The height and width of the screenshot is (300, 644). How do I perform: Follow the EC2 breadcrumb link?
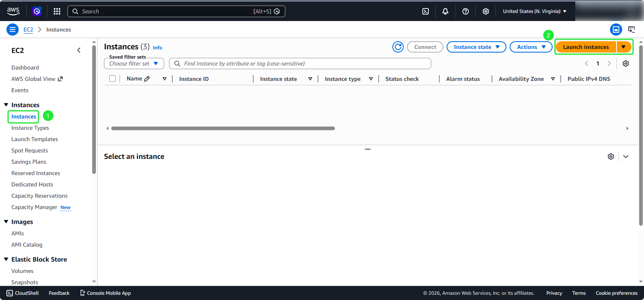pos(28,30)
